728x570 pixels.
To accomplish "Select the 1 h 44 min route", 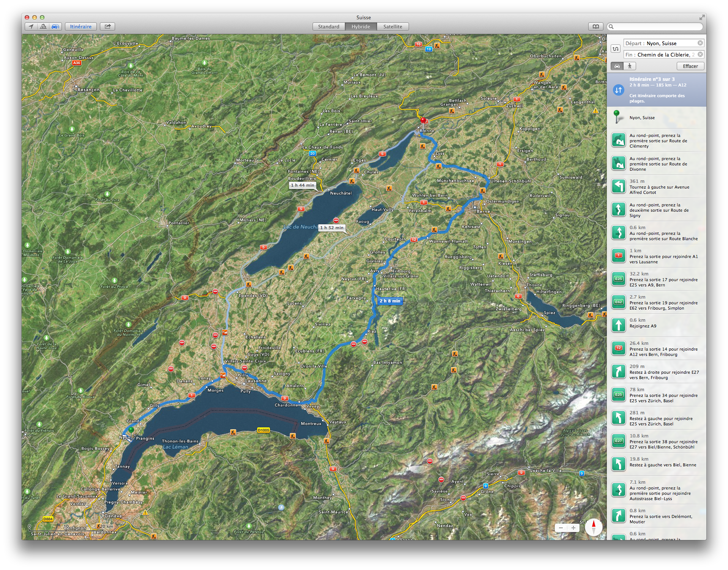I will pyautogui.click(x=302, y=185).
